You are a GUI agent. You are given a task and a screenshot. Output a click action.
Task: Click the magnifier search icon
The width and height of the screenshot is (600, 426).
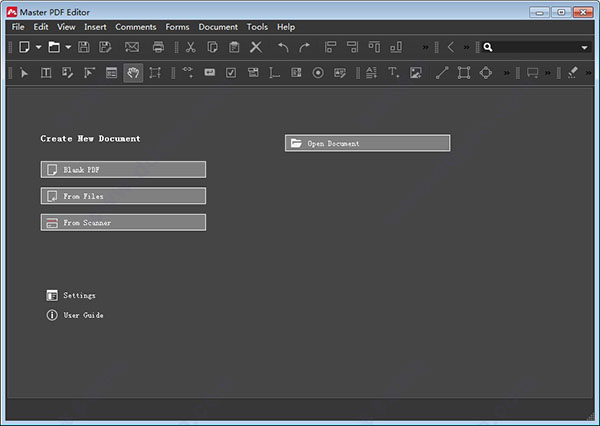click(x=488, y=47)
